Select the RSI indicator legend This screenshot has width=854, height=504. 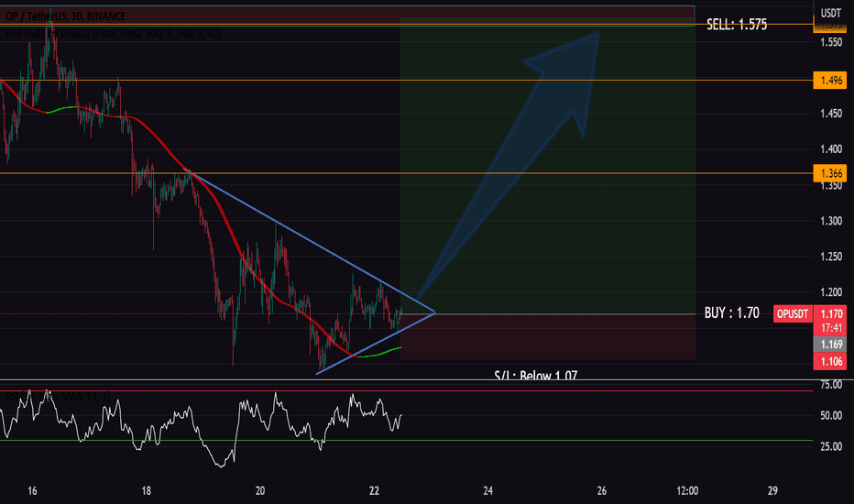(57, 397)
